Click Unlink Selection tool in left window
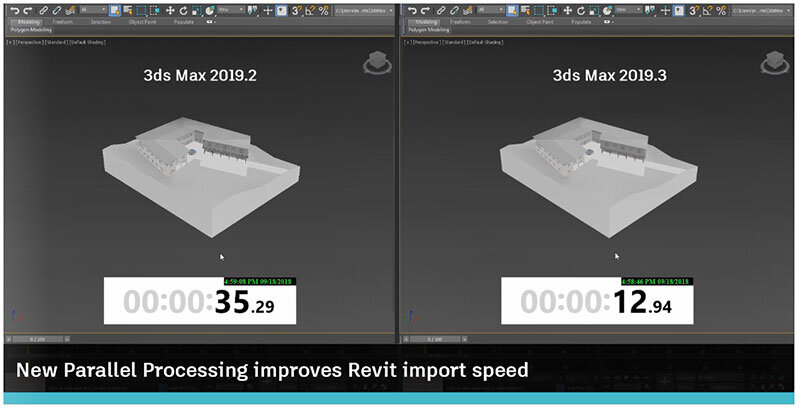Image resolution: width=800 pixels, height=410 pixels. pos(57,11)
